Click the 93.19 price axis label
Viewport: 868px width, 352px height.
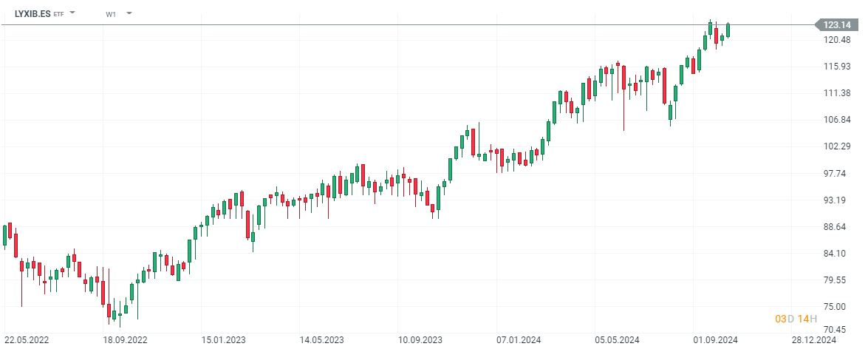[x=836, y=200]
